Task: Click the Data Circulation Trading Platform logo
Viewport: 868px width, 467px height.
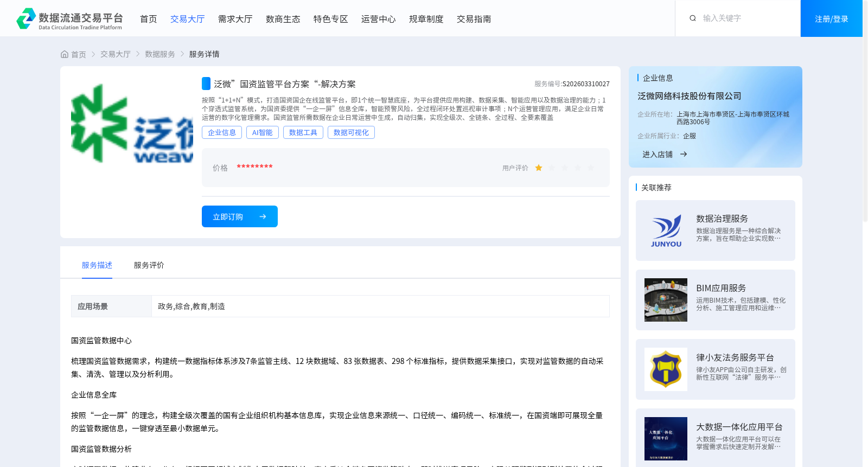Action: pyautogui.click(x=69, y=18)
